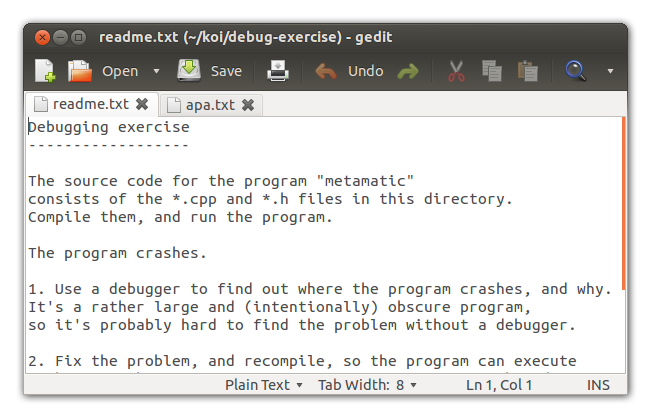Image resolution: width=651 pixels, height=418 pixels.
Task: Switch to the apa.txt tab
Action: 209,104
